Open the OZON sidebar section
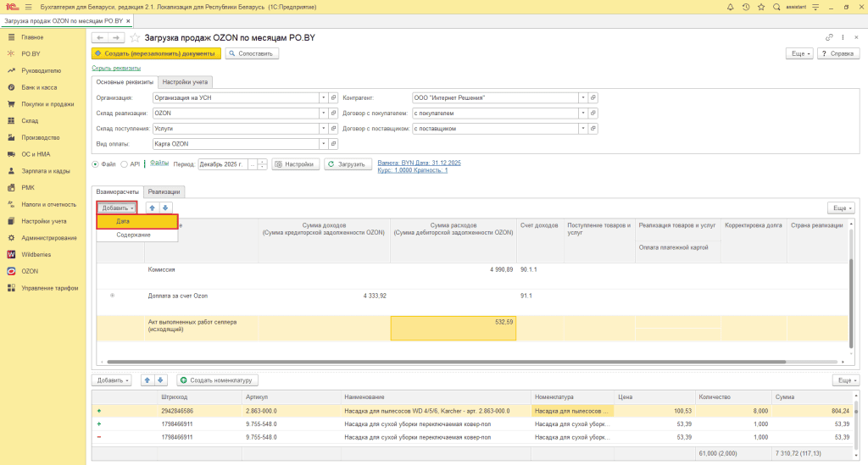868x465 pixels. (30, 272)
